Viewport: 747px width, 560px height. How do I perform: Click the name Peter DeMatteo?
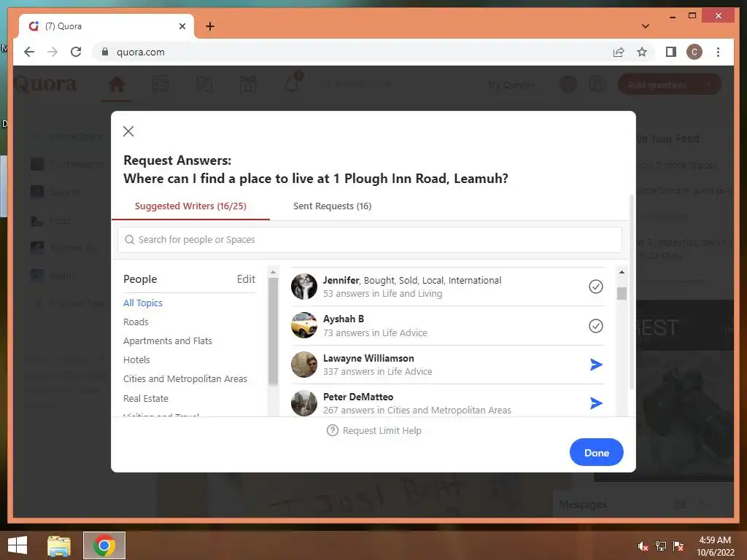(358, 397)
